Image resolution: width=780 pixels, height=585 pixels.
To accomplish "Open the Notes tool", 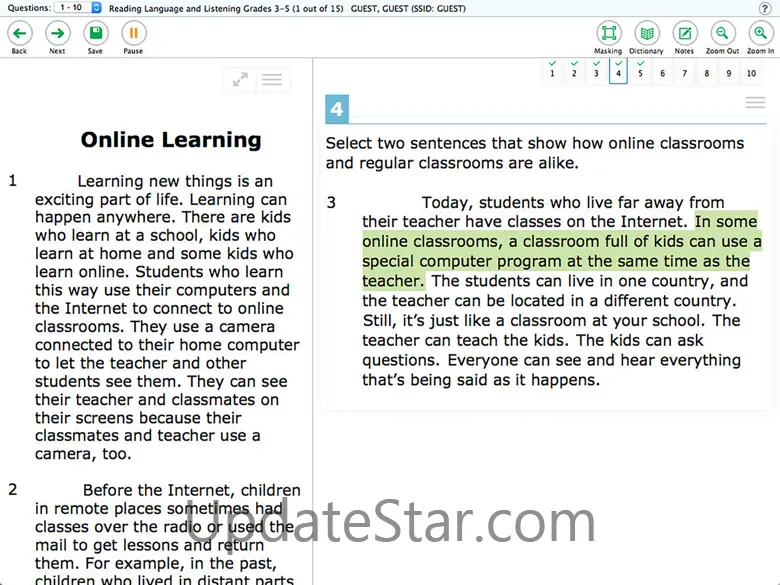I will [684, 34].
